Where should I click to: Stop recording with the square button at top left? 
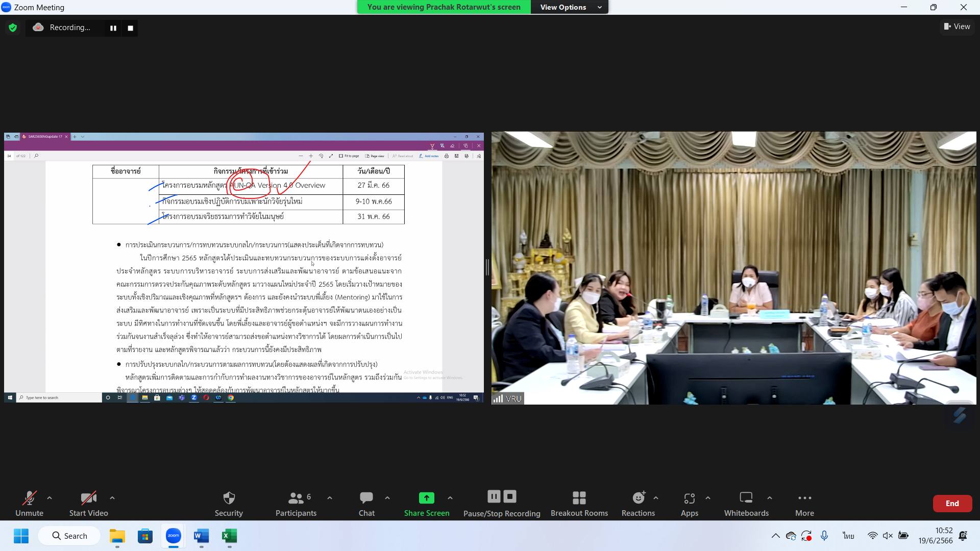pos(131,28)
